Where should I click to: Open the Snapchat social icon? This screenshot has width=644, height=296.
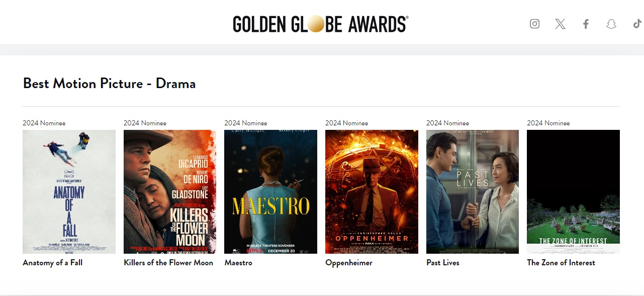(x=611, y=24)
